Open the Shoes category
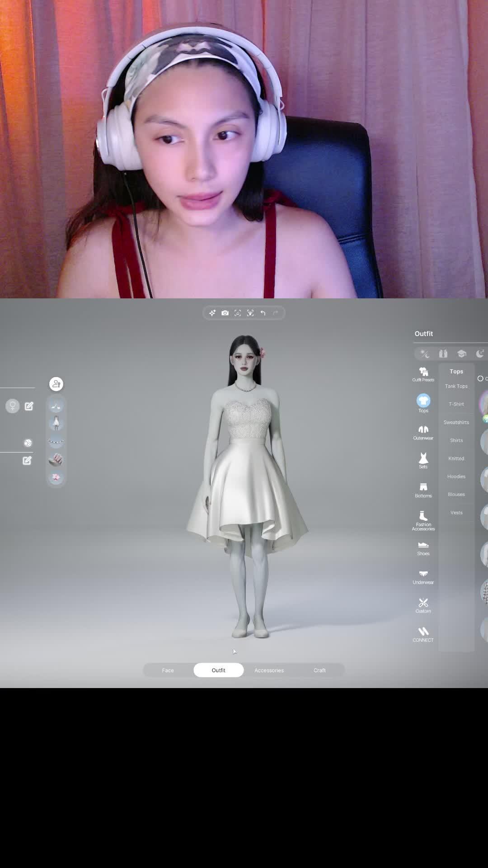 click(x=423, y=548)
